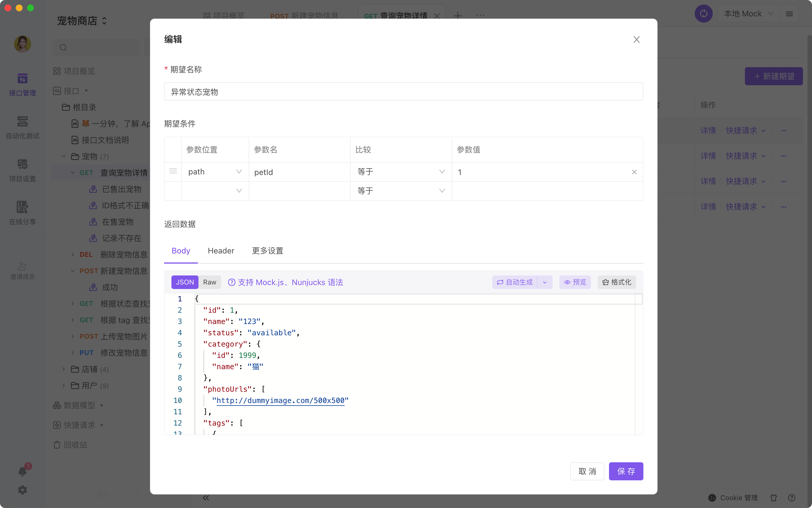Open 在线分享 in the left sidebar
The width and height of the screenshot is (812, 508).
point(22,214)
